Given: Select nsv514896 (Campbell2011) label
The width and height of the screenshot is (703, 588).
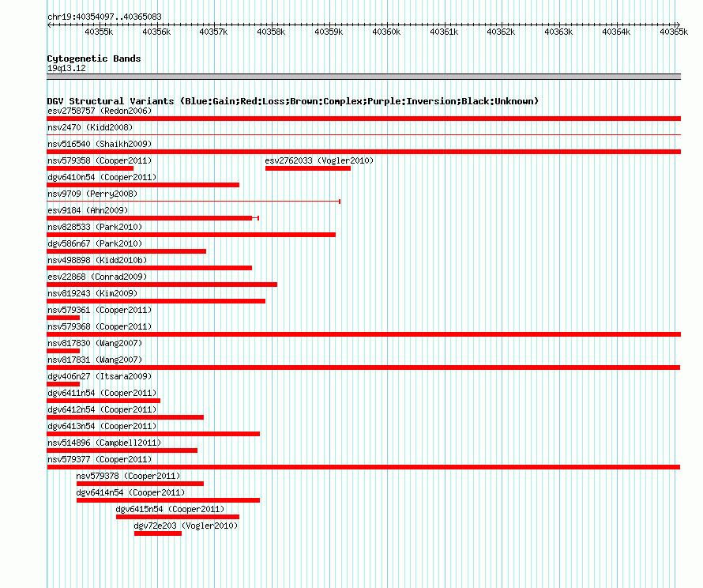Looking at the screenshot, I should tap(104, 443).
